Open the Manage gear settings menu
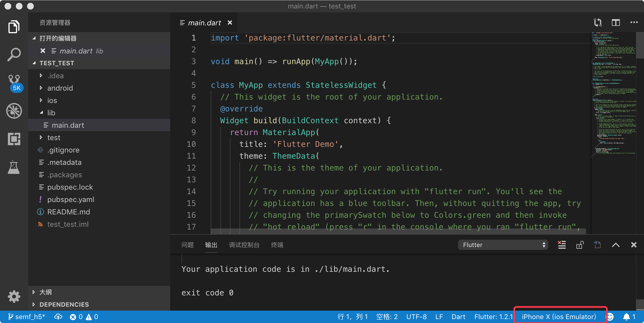The width and height of the screenshot is (644, 323). tap(14, 296)
